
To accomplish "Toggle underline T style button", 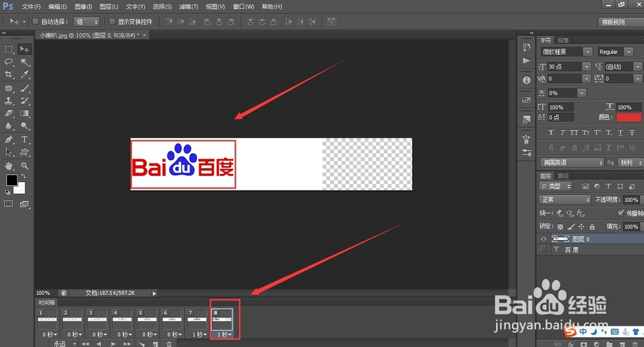I will tap(621, 132).
